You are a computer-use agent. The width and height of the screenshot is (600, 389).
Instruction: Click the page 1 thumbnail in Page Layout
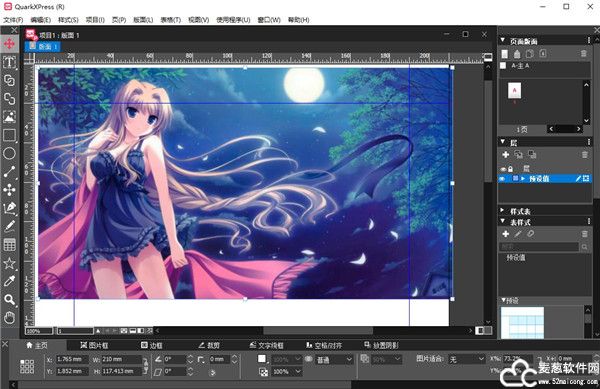tap(514, 91)
